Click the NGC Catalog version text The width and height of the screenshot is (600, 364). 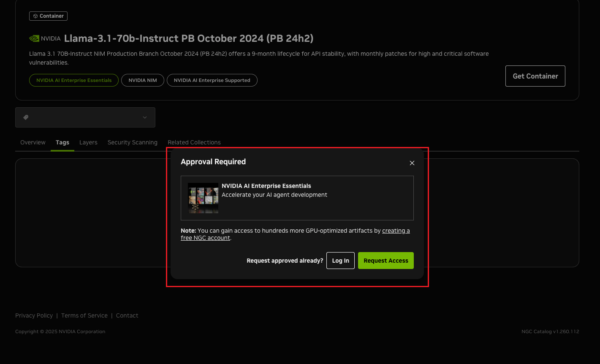[550, 331]
